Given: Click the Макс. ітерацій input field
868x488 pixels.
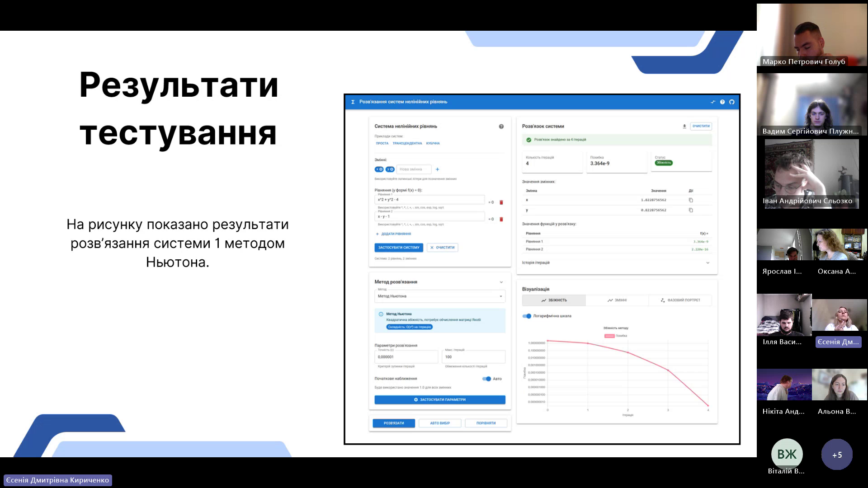Looking at the screenshot, I should (473, 357).
